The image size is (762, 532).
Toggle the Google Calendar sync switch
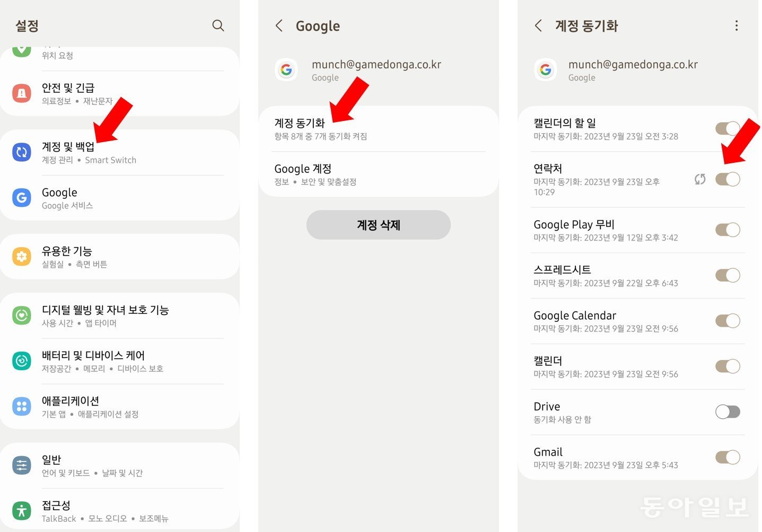(728, 321)
